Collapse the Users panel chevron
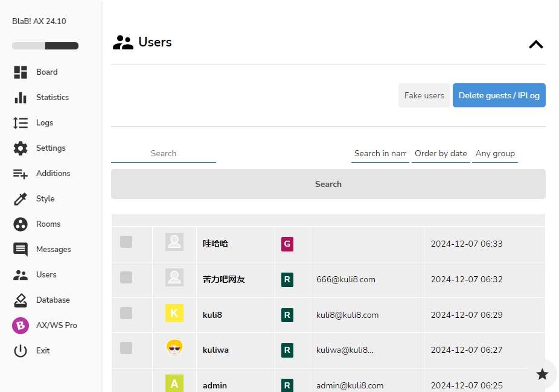The width and height of the screenshot is (559, 392). click(536, 44)
